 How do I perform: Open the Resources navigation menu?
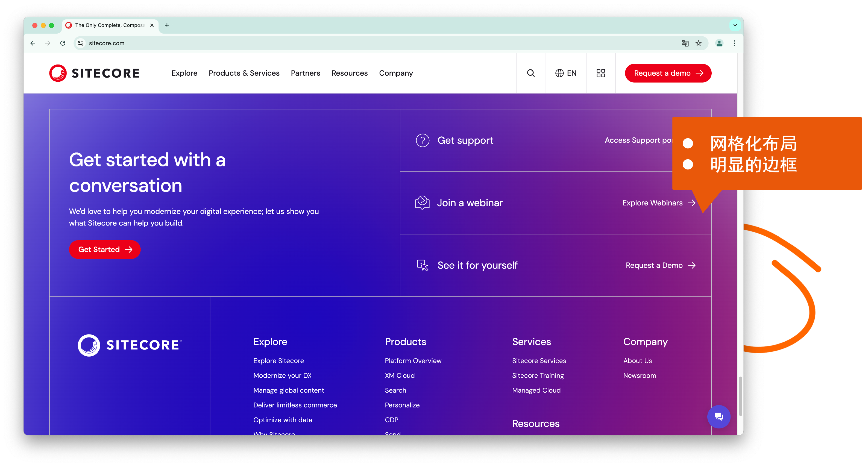point(350,73)
